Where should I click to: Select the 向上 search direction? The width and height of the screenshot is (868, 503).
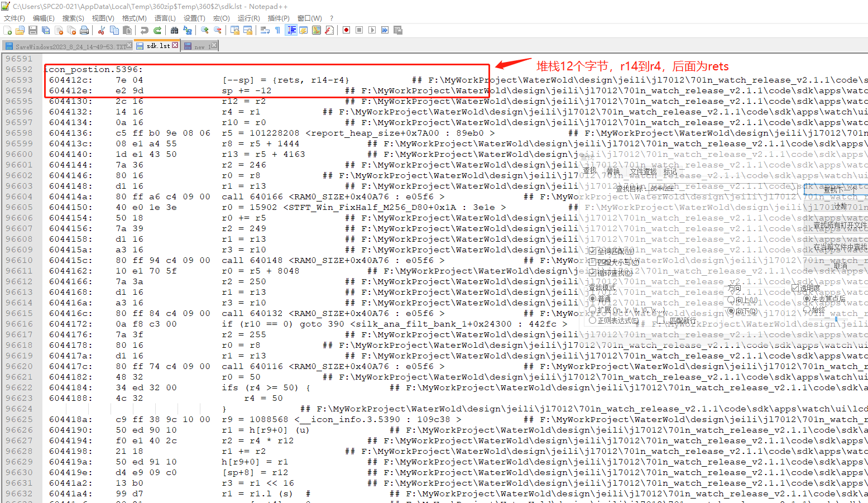coord(731,300)
